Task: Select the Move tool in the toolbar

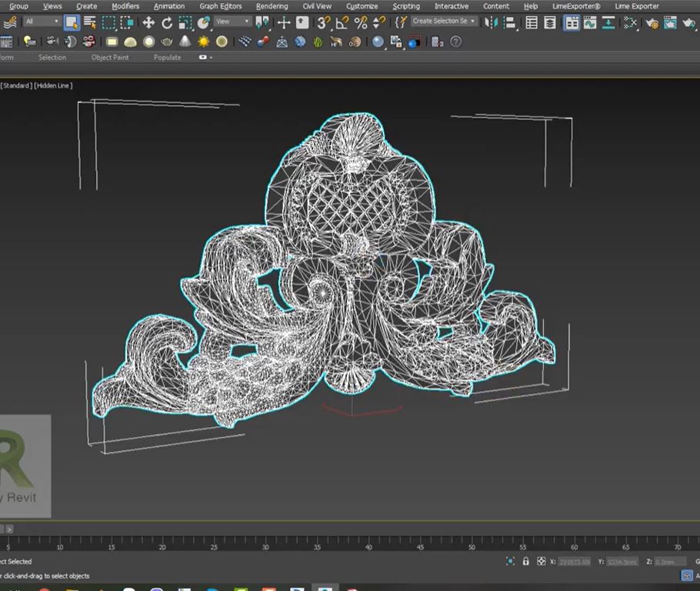Action: [x=148, y=22]
